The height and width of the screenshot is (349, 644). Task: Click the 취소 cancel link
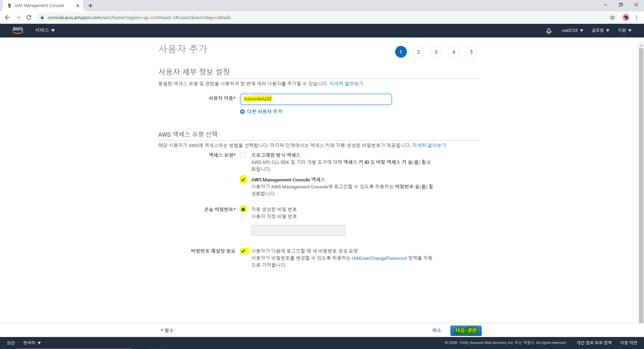coord(437,331)
